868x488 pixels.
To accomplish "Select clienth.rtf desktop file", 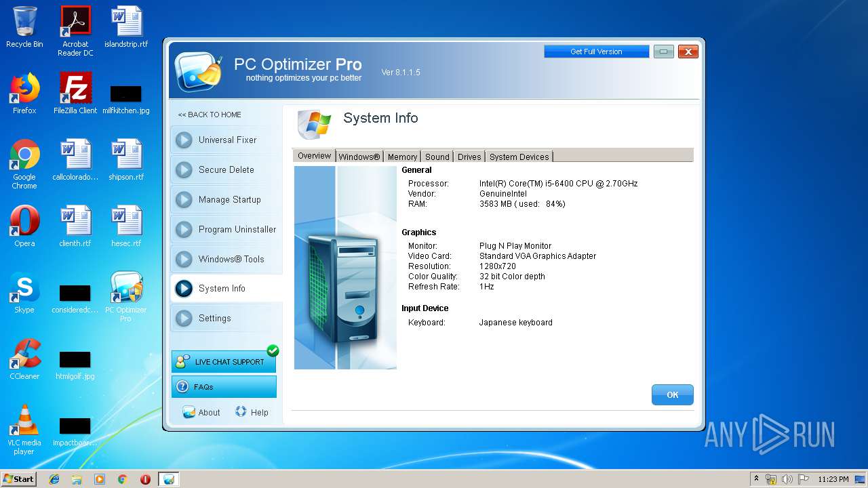I will tap(75, 226).
